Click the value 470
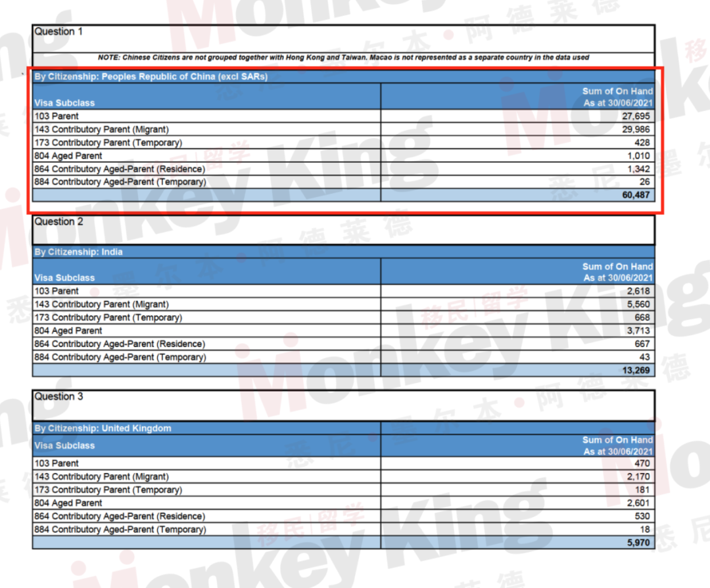The height and width of the screenshot is (588, 710). 642,464
